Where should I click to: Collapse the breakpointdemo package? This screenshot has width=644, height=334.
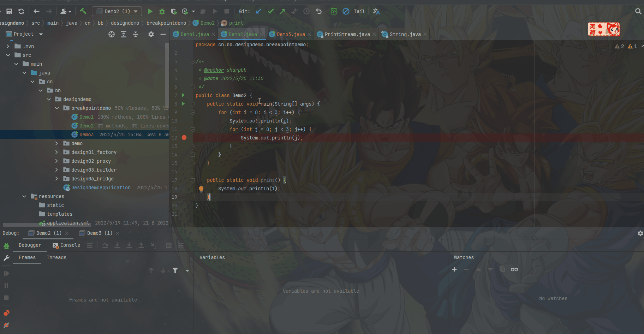click(57, 108)
